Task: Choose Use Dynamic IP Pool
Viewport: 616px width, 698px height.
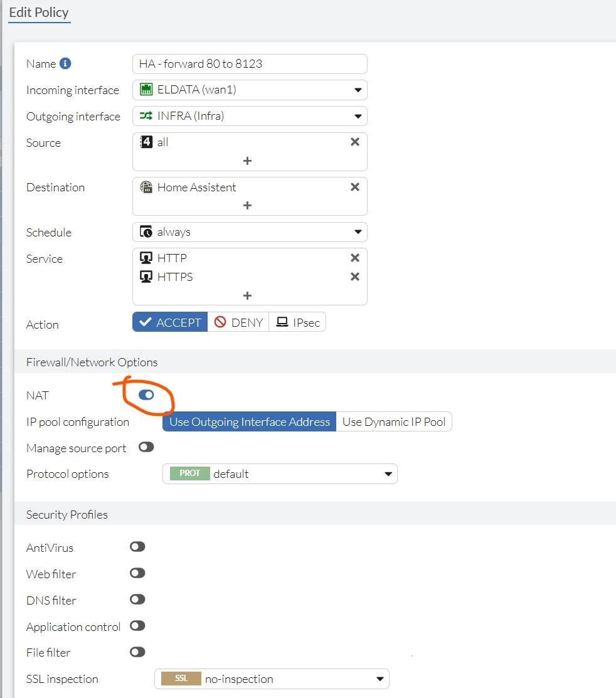Action: pos(394,421)
